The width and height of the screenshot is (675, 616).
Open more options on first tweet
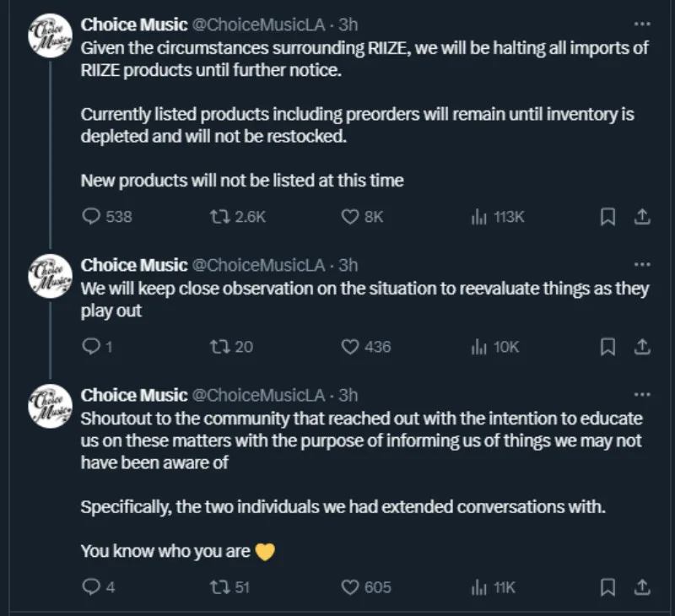click(x=641, y=25)
